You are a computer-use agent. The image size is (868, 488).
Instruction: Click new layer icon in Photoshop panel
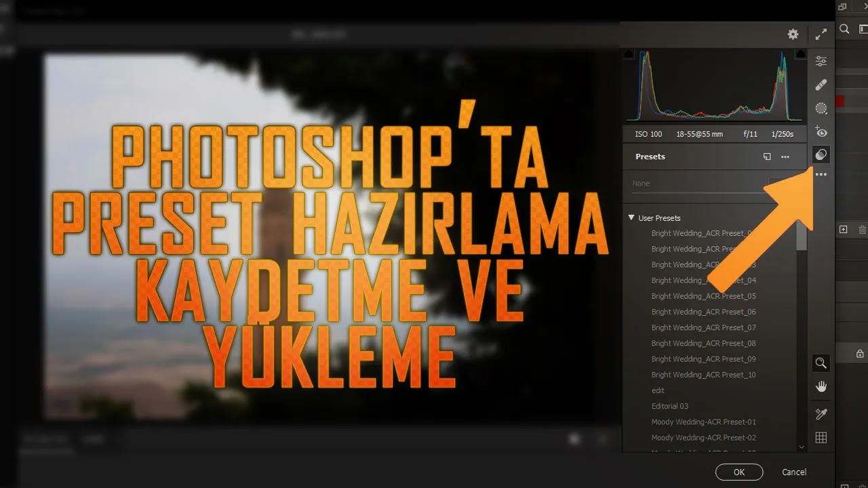pos(844,230)
